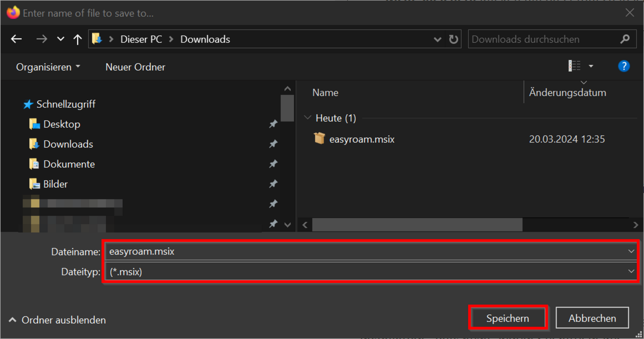Click the date '20.03.2024 12:35' cell

(x=567, y=139)
